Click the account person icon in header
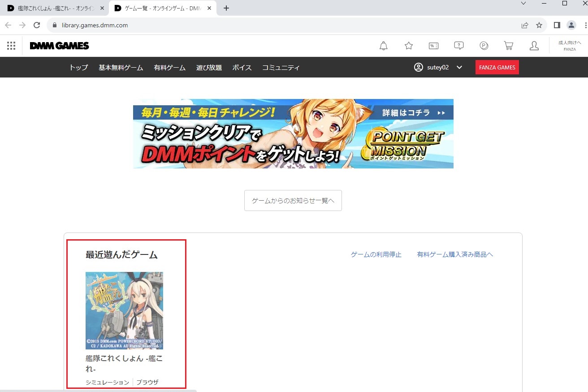This screenshot has height=392, width=588. (x=534, y=46)
